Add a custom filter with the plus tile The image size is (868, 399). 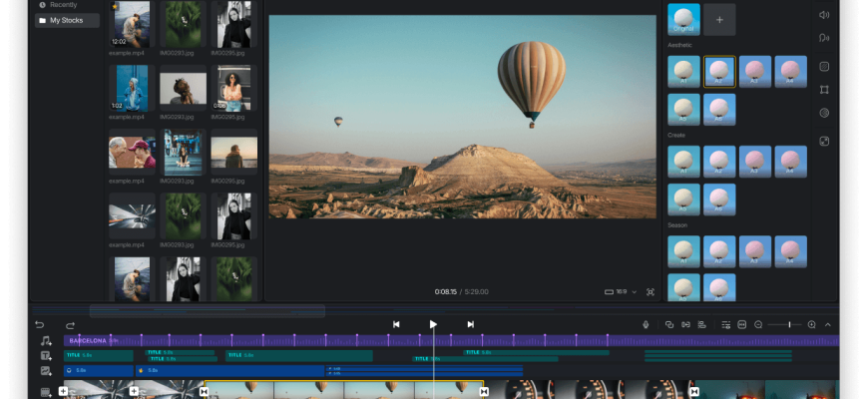pos(719,20)
